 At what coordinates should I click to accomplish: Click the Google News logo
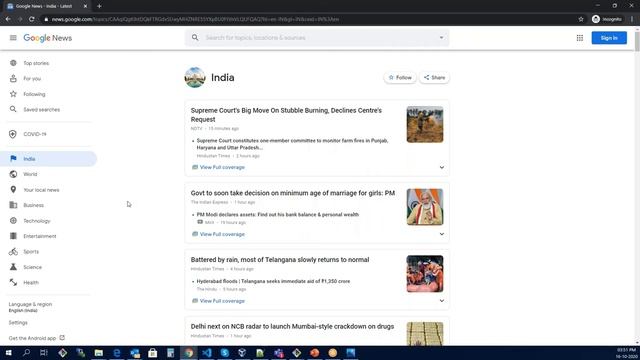[48, 38]
